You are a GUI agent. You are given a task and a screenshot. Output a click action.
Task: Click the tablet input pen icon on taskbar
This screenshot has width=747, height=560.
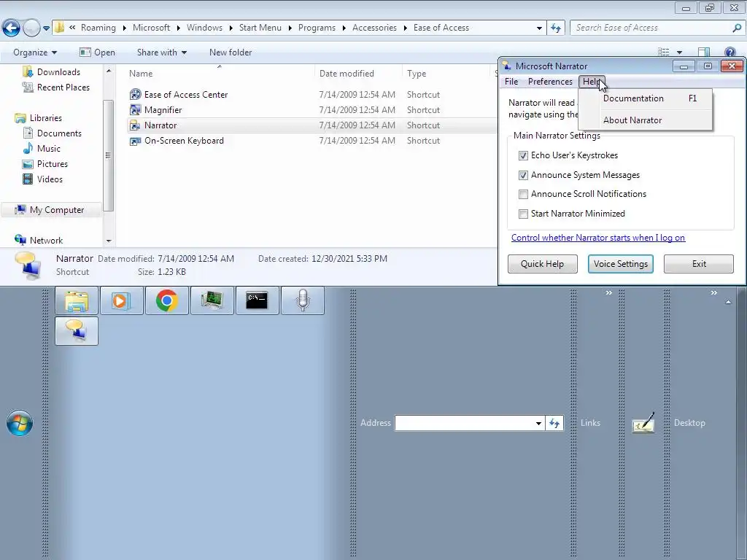point(643,423)
